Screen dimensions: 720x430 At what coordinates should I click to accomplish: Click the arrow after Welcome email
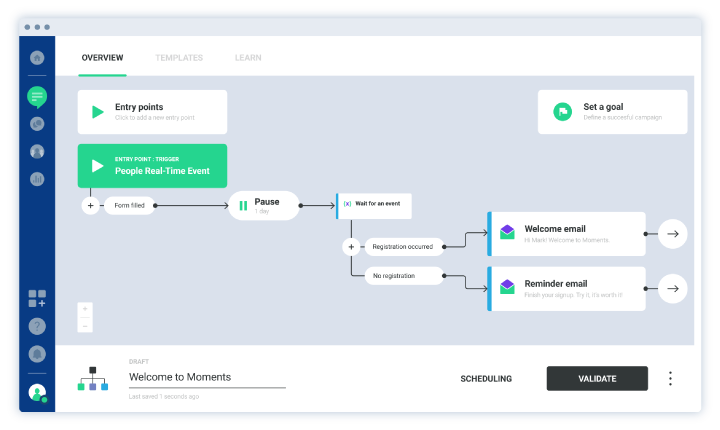pos(673,234)
